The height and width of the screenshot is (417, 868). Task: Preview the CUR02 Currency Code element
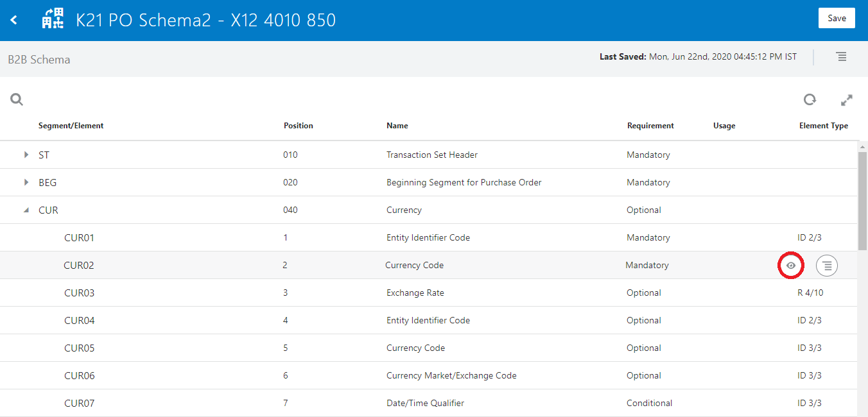(x=790, y=265)
